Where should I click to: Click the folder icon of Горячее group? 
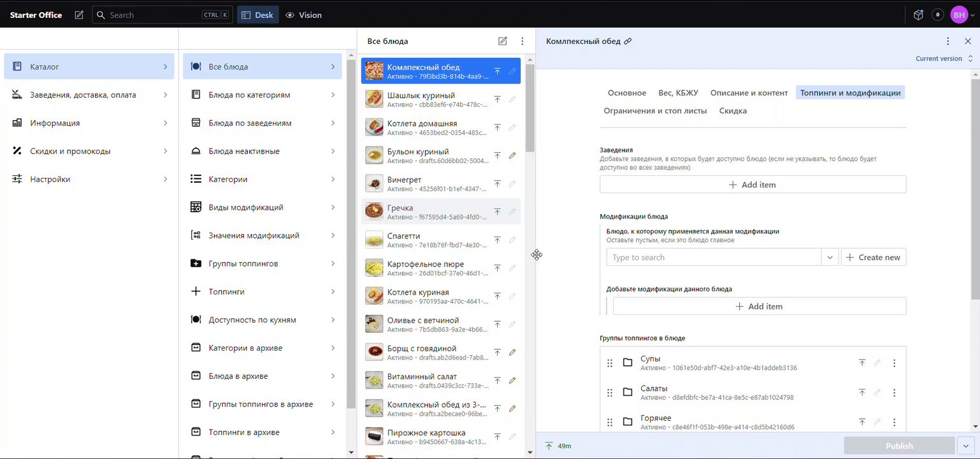pyautogui.click(x=628, y=422)
